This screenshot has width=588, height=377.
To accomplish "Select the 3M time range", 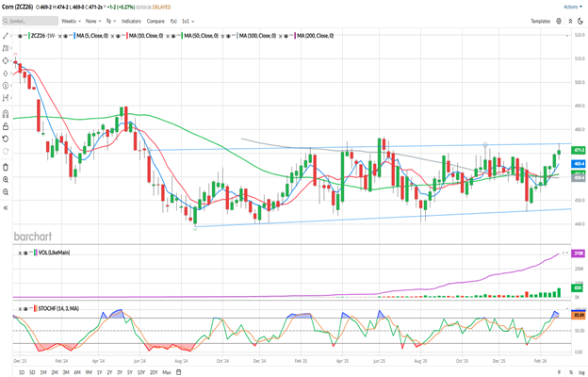I will point(66,372).
